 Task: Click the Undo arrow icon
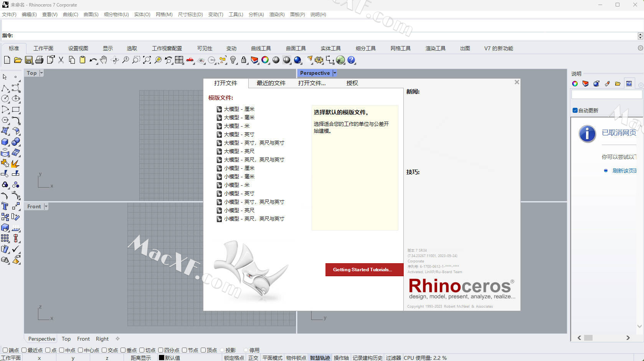click(x=93, y=60)
